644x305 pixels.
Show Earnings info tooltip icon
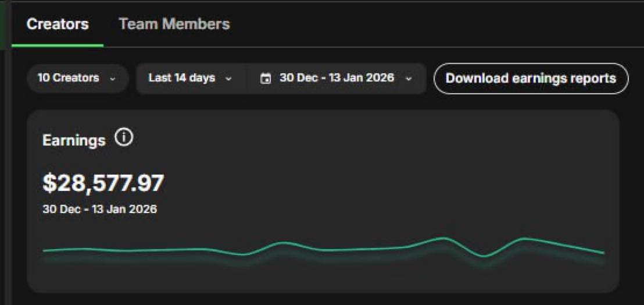(x=124, y=139)
